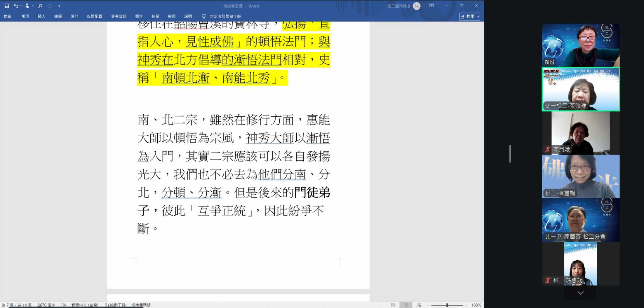Click the Save icon in Quick Access Toolbar
Viewport: 644px width, 308px height.
[7, 6]
